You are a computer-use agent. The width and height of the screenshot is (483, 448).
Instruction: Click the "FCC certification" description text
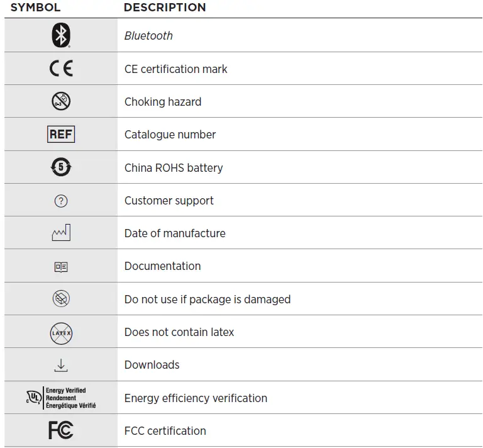pyautogui.click(x=165, y=431)
